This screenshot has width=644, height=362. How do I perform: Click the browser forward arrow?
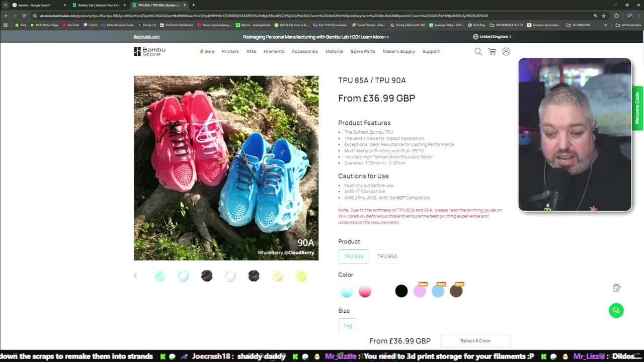(x=15, y=16)
